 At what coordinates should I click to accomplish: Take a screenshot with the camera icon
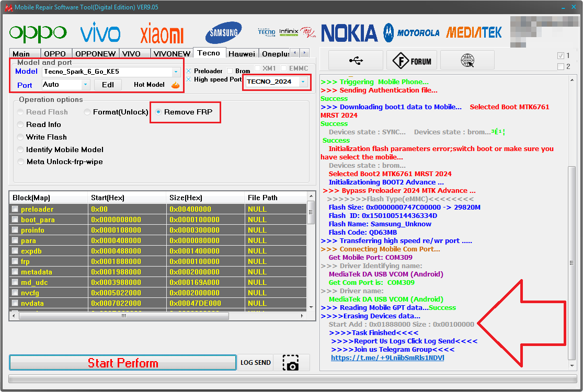pos(291,363)
